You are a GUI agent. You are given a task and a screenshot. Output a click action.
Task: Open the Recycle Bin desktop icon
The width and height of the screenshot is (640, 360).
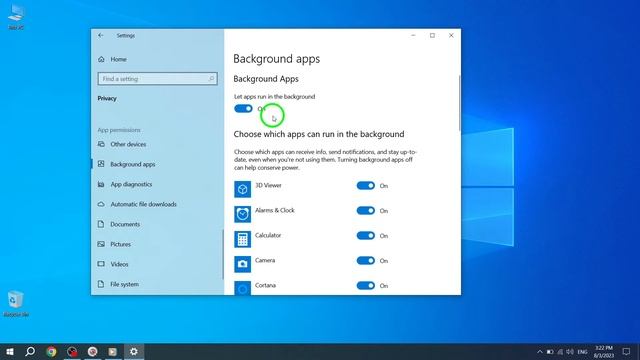(x=16, y=304)
